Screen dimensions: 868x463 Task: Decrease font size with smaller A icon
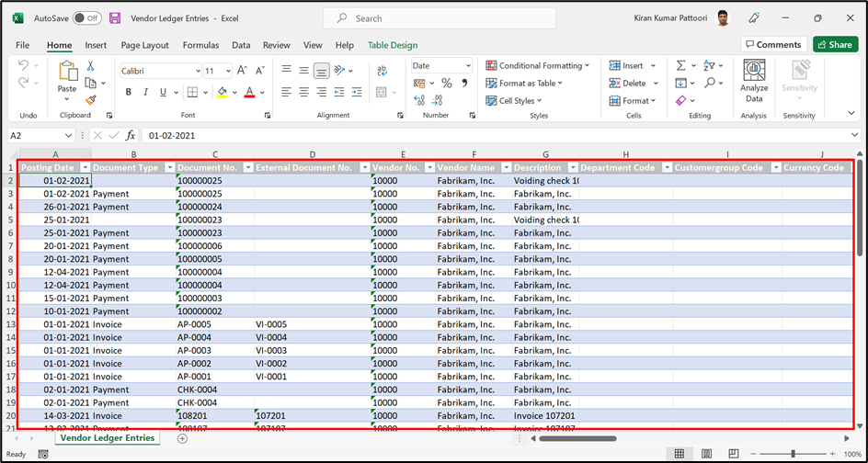tap(259, 70)
